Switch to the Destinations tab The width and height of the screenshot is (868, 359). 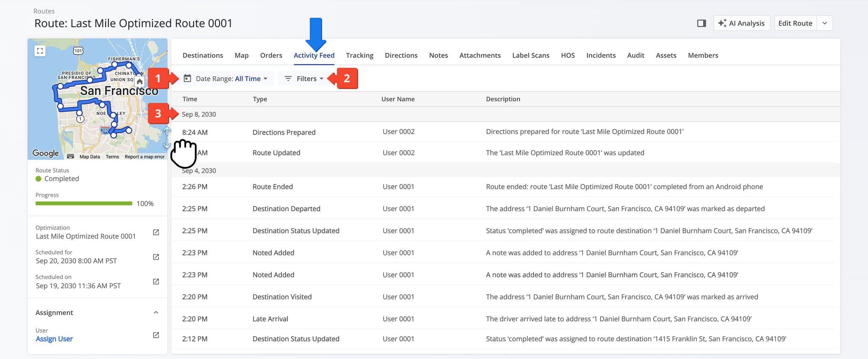coord(203,55)
